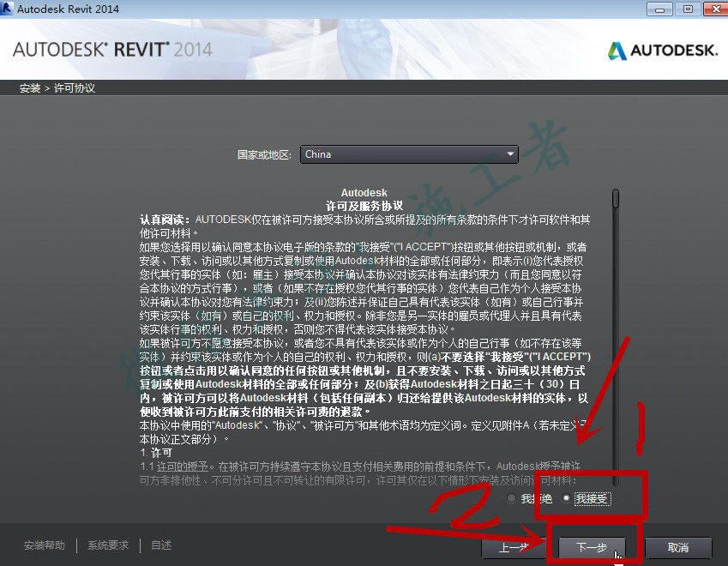Image resolution: width=728 pixels, height=566 pixels.
Task: Click the license agreement scrollbar thumb
Action: pyautogui.click(x=616, y=198)
